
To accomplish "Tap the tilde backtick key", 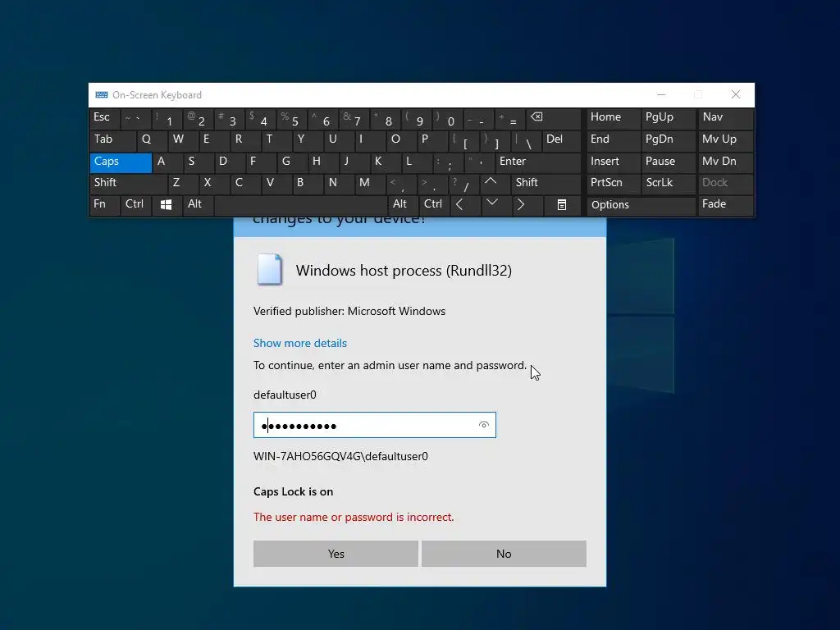I will (135, 118).
